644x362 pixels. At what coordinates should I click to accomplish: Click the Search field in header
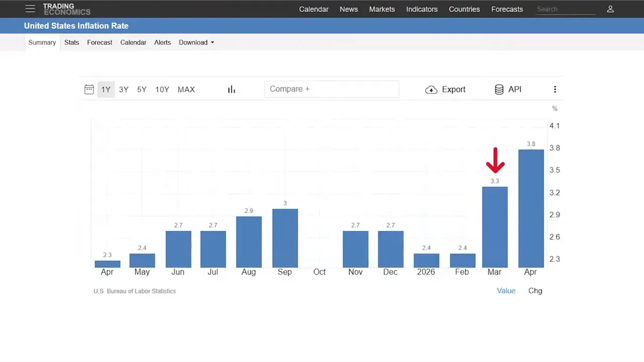(x=566, y=9)
